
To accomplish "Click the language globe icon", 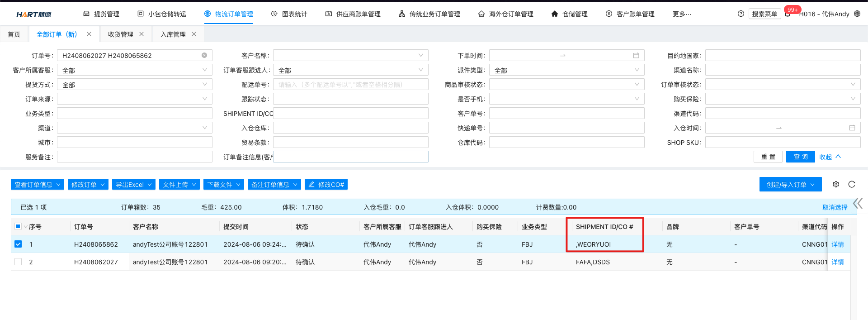I will point(857,14).
